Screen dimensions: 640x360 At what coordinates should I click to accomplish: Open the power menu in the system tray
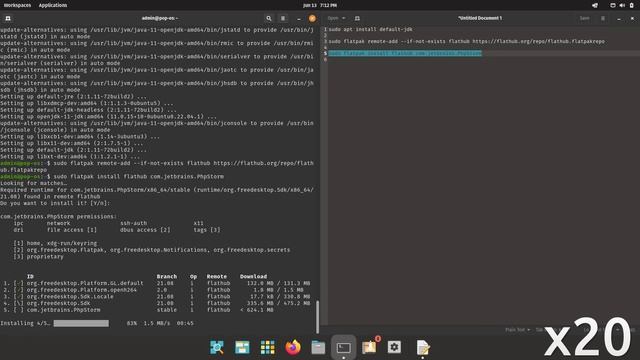coord(632,5)
